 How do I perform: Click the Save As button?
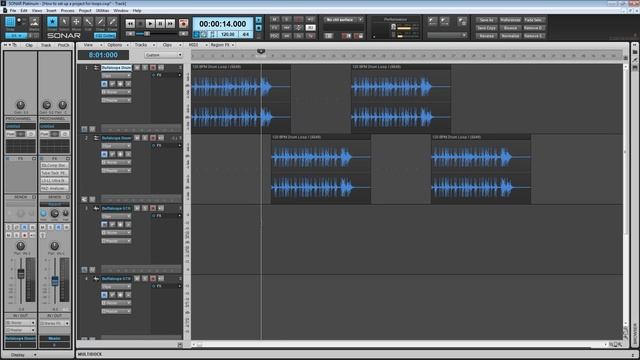486,20
